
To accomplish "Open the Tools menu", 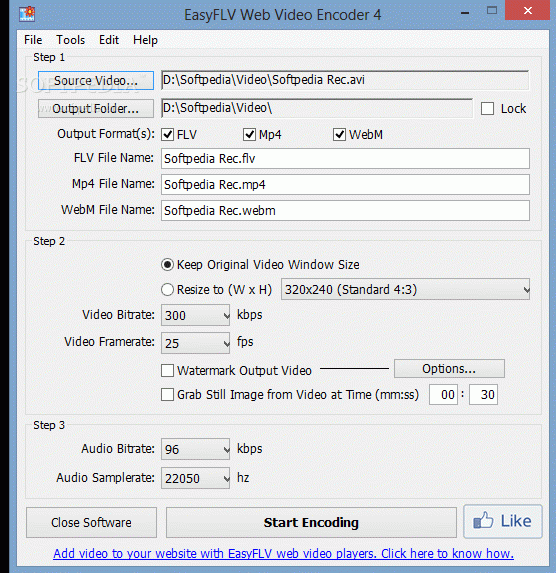I will coord(71,40).
